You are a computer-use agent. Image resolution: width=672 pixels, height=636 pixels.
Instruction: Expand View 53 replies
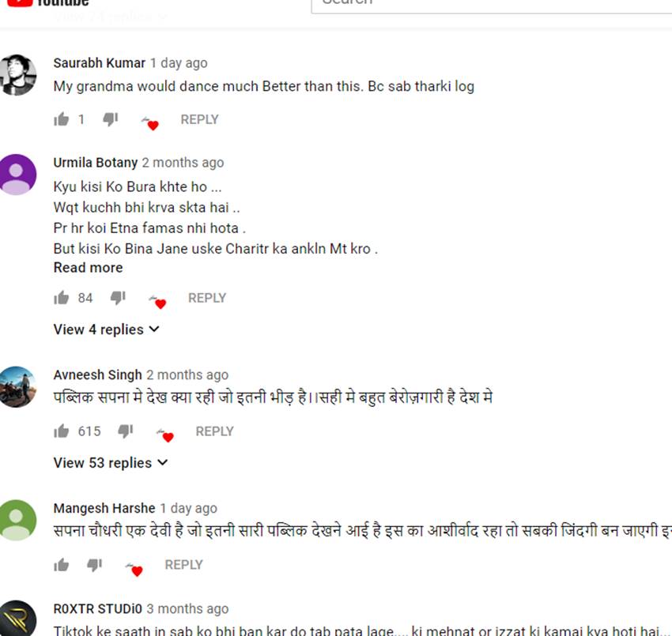111,462
